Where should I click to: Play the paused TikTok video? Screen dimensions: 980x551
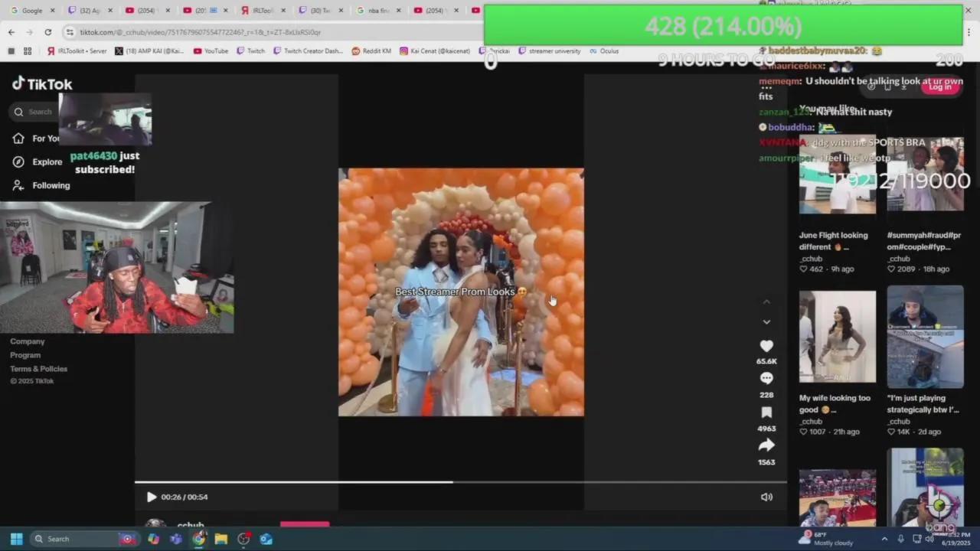[151, 497]
